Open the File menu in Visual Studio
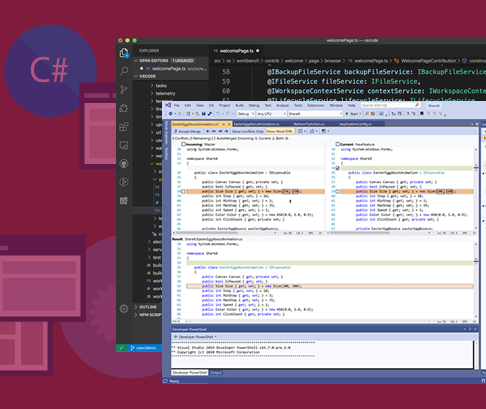This screenshot has height=409, width=486. pos(177,105)
